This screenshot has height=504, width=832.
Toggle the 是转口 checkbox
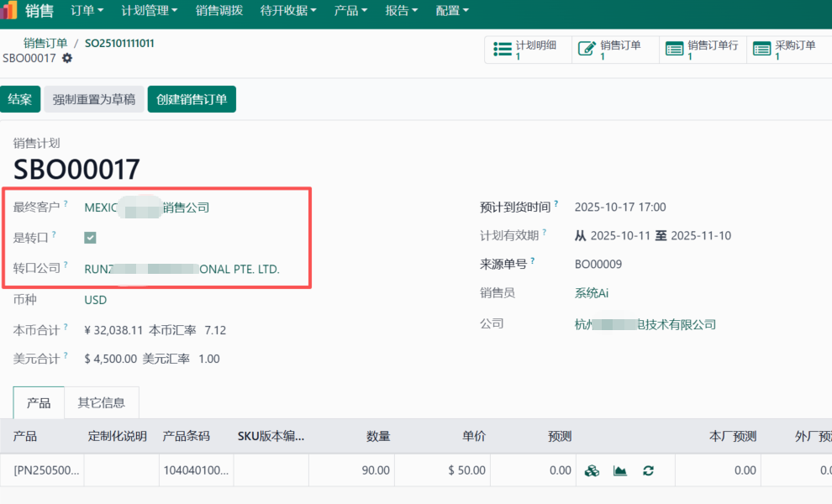click(x=90, y=238)
